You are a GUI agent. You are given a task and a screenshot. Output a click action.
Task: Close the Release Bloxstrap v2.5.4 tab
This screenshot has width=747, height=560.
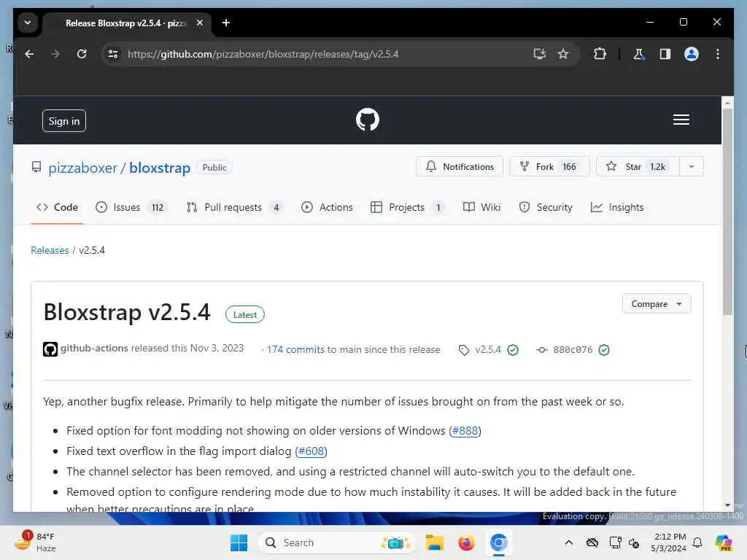[x=200, y=23]
